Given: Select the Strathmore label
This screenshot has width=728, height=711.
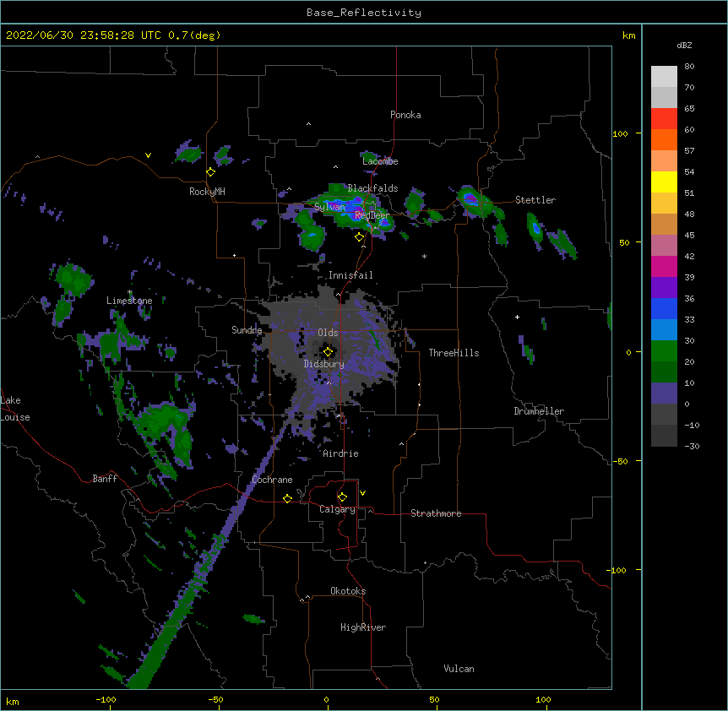Looking at the screenshot, I should (x=436, y=513).
